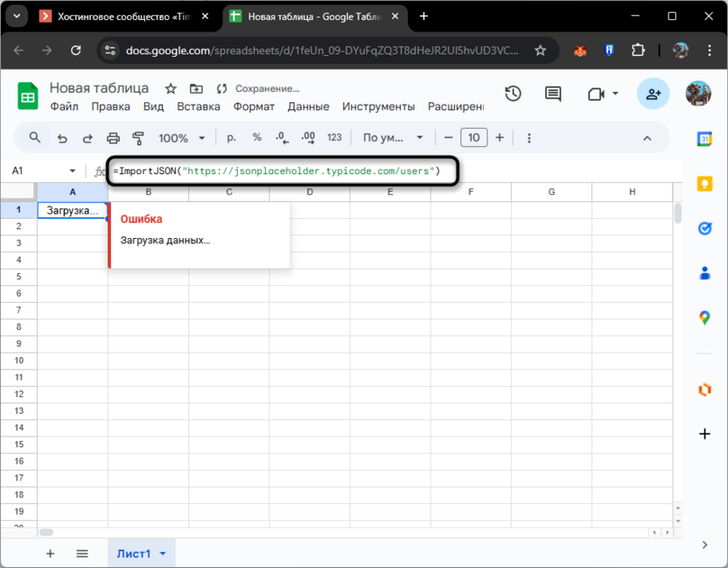Select the Paint format tool
The width and height of the screenshot is (728, 568).
pyautogui.click(x=139, y=137)
